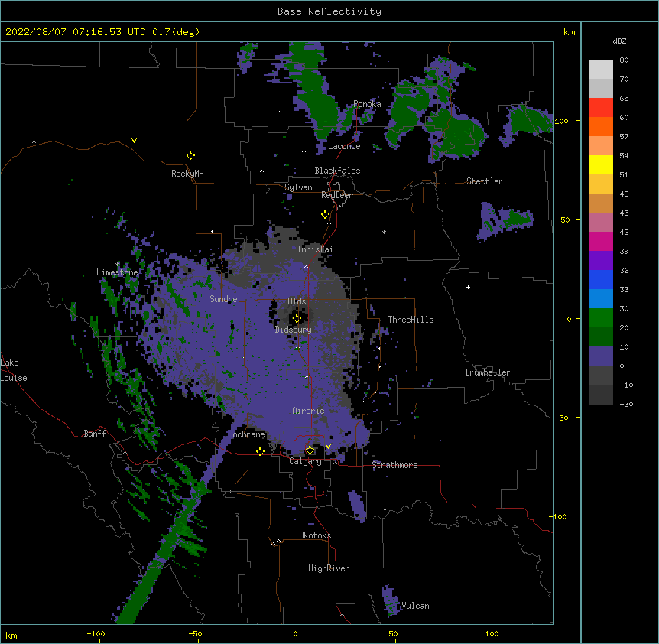
Task: Click the Cochrane city label
Action: tap(246, 434)
